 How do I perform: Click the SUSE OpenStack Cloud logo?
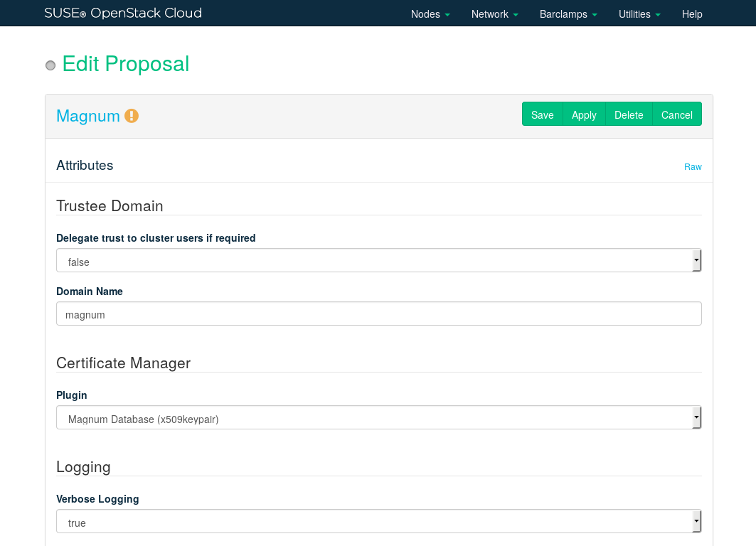pyautogui.click(x=123, y=13)
